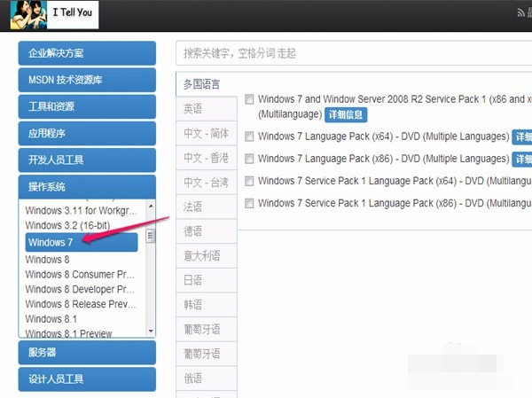Tick Windows 7 Service Pack 1 Language Pack (x86)
The height and width of the screenshot is (398, 532).
249,203
